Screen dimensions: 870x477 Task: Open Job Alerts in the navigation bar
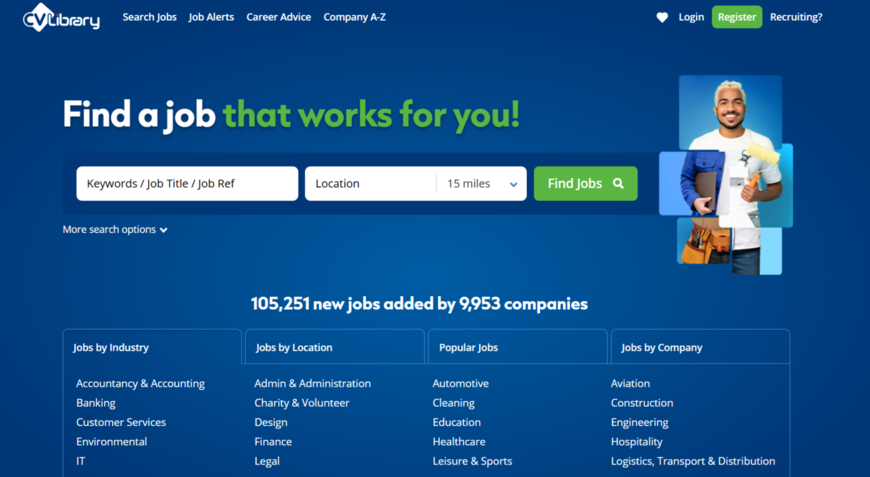point(211,17)
